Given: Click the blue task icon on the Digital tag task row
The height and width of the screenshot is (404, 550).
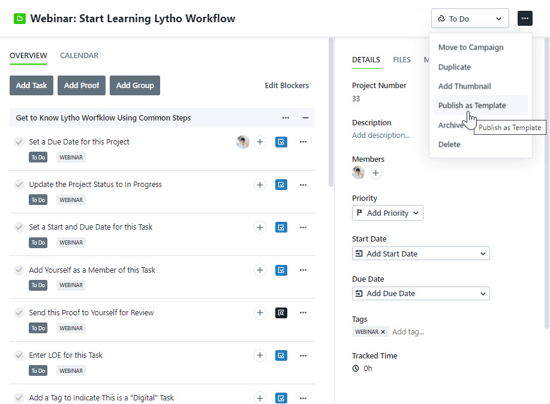Looking at the screenshot, I should pos(281,398).
